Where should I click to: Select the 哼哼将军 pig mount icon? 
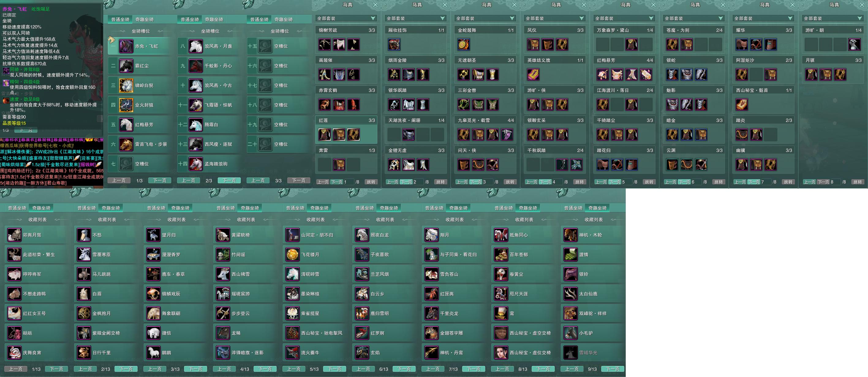click(x=14, y=275)
